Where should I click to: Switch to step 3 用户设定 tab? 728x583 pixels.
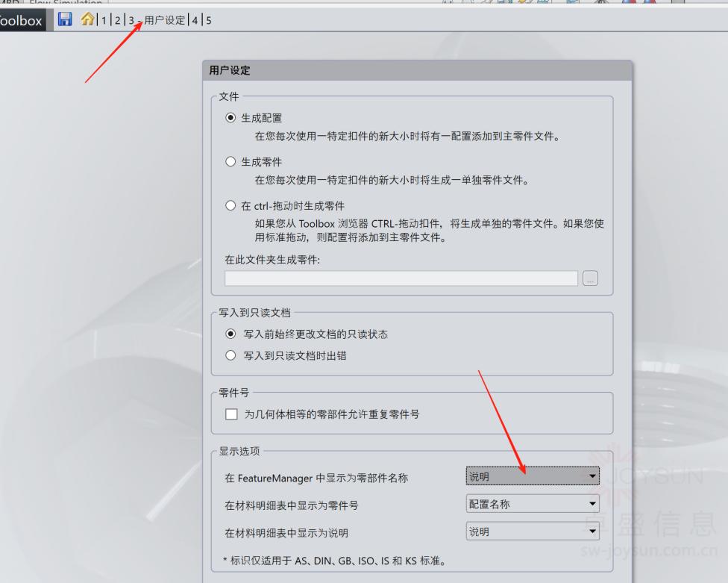click(x=157, y=21)
